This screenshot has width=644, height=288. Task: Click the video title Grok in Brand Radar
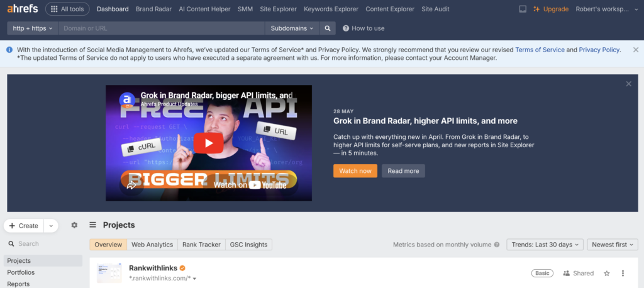(x=217, y=96)
